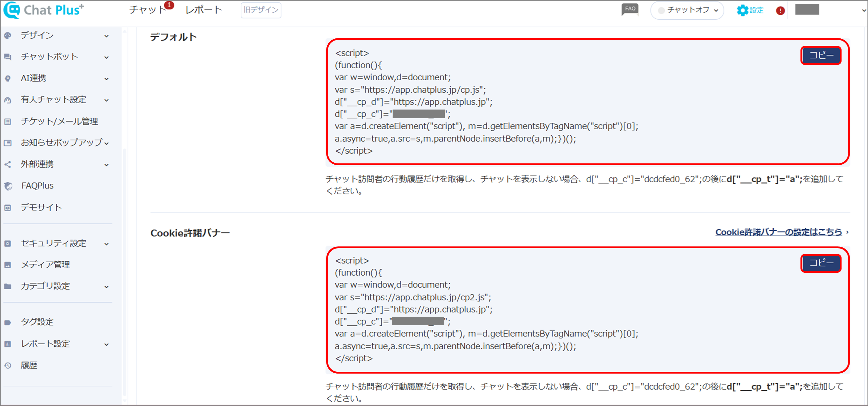Click the 設定 text link in header
868x406 pixels.
757,10
